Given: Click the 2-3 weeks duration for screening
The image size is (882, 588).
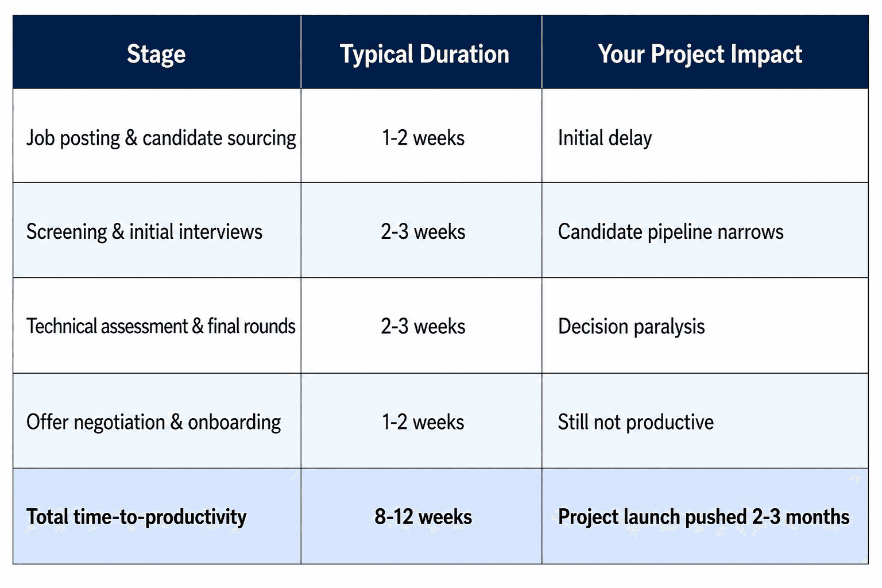Looking at the screenshot, I should click(423, 231).
